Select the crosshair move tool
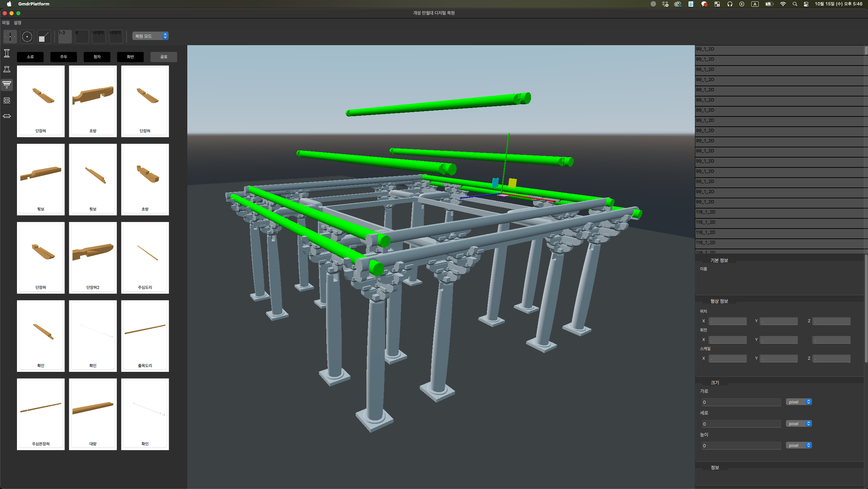Viewport: 868px width, 489px height. 10,36
